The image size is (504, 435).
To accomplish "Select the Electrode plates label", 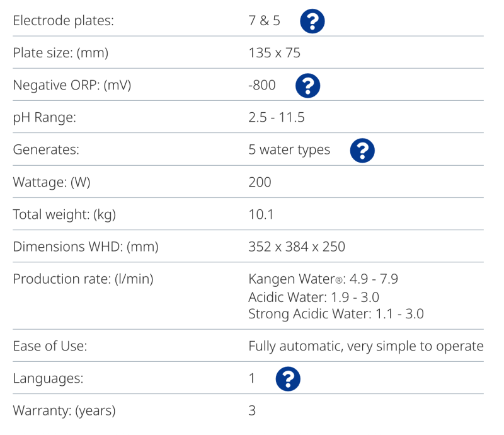I will tap(64, 21).
